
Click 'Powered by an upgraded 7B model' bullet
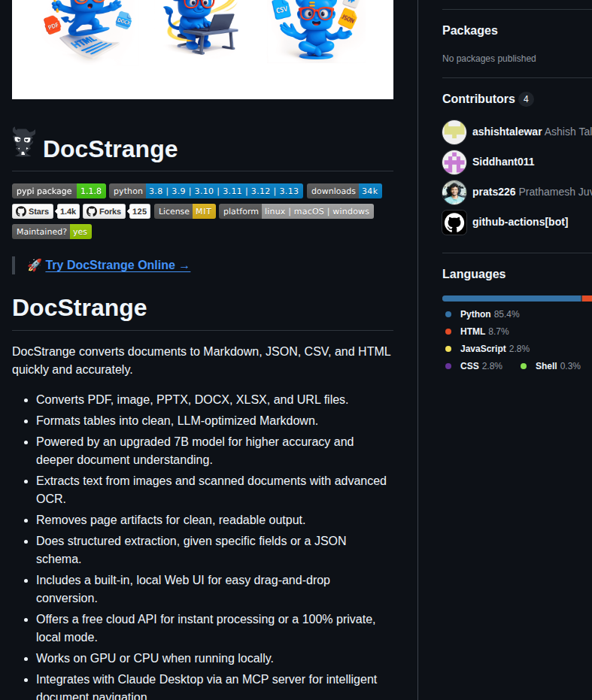(195, 451)
